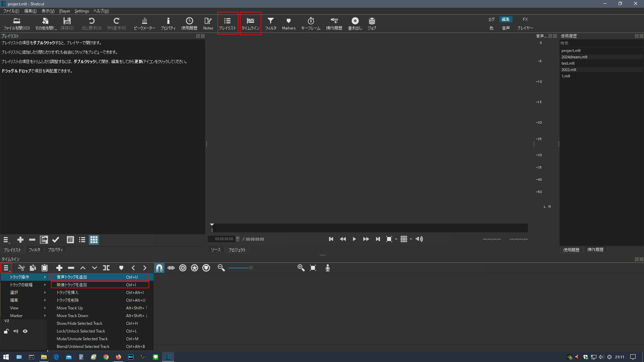Open the playlist hamburger menu
This screenshot has width=644, height=362.
click(x=6, y=240)
